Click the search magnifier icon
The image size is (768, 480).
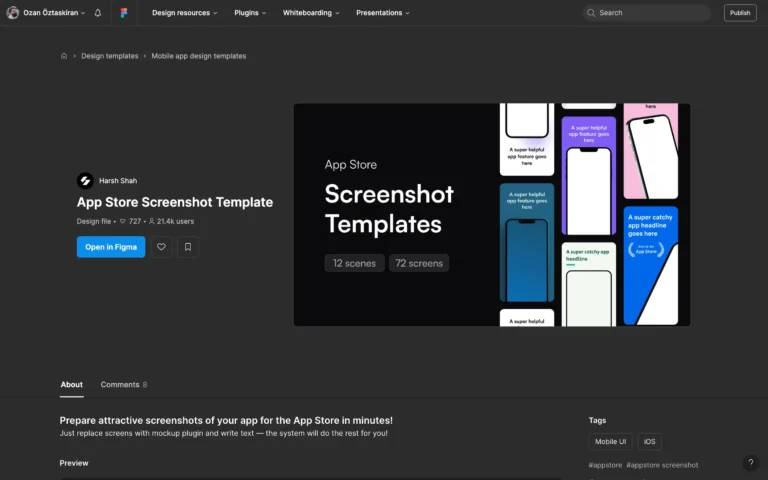pyautogui.click(x=591, y=13)
